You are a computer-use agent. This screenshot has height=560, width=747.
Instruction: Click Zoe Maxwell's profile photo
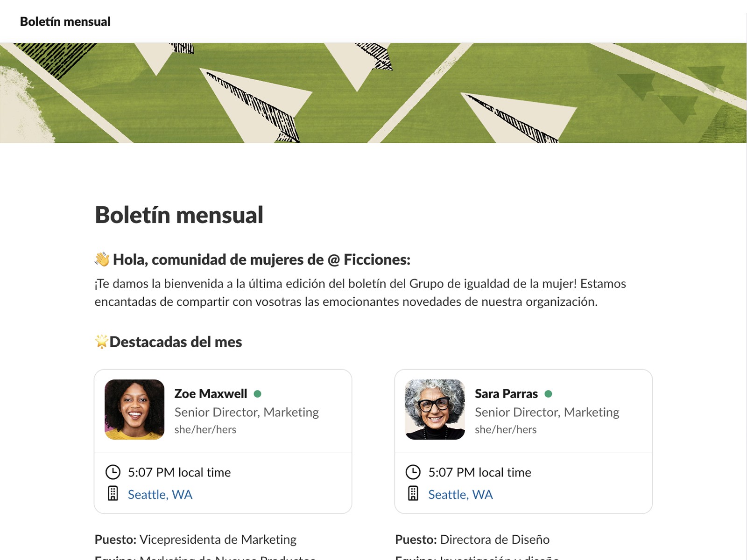pos(134,410)
